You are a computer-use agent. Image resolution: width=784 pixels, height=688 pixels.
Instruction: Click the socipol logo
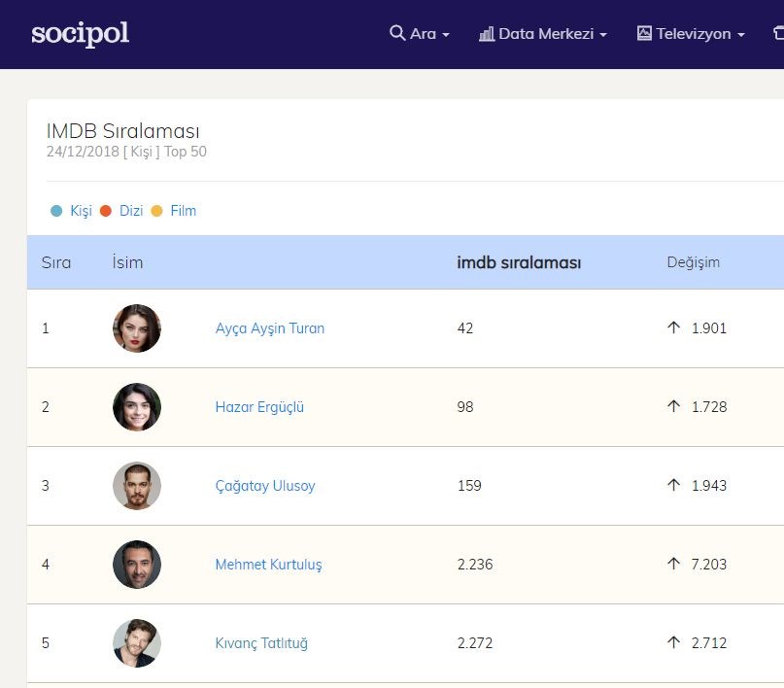tap(80, 34)
